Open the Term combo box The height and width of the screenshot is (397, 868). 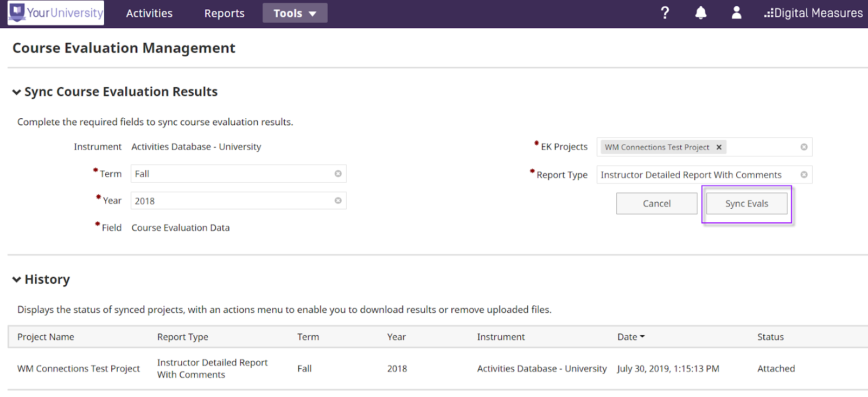(x=238, y=174)
